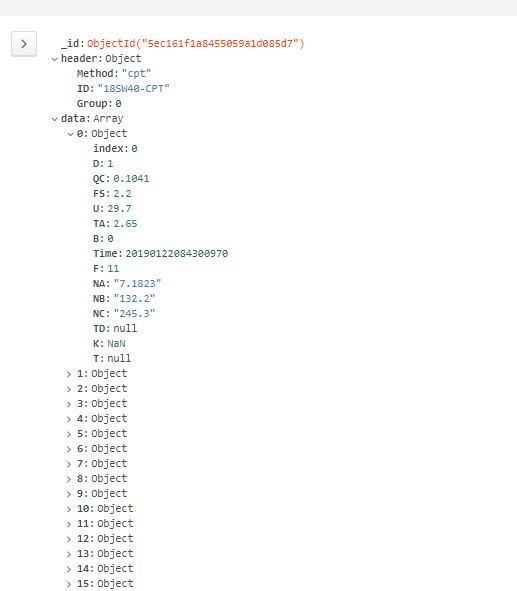
Task: Click the TA value 2.65
Action: pos(125,224)
